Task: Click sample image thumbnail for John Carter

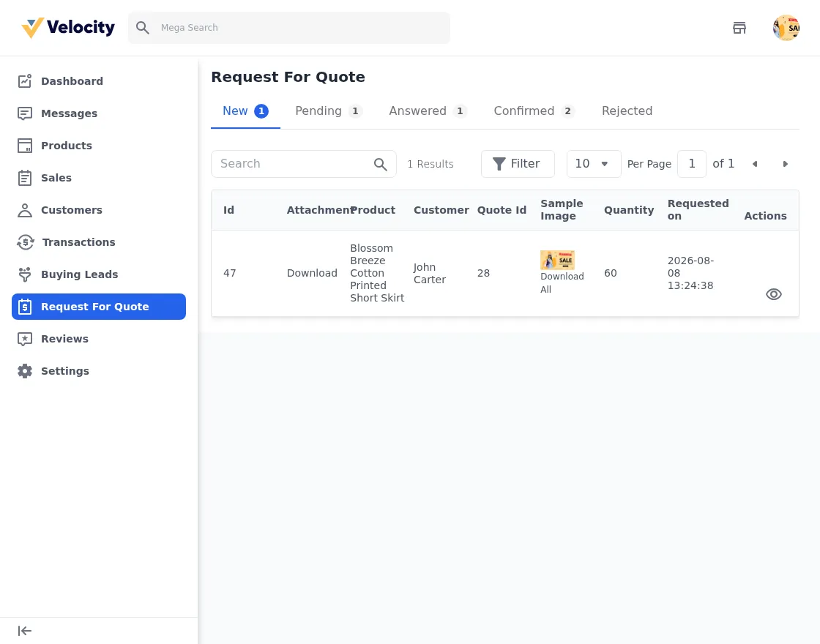Action: tap(557, 260)
